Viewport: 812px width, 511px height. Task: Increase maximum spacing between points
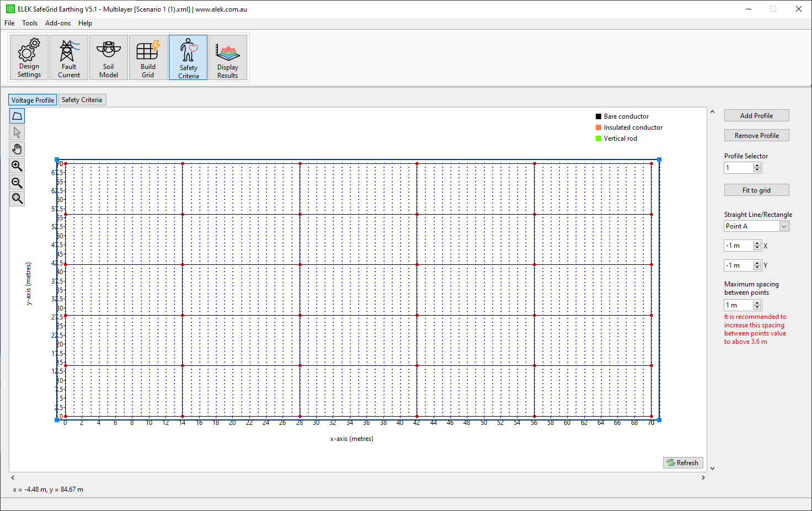tap(756, 302)
